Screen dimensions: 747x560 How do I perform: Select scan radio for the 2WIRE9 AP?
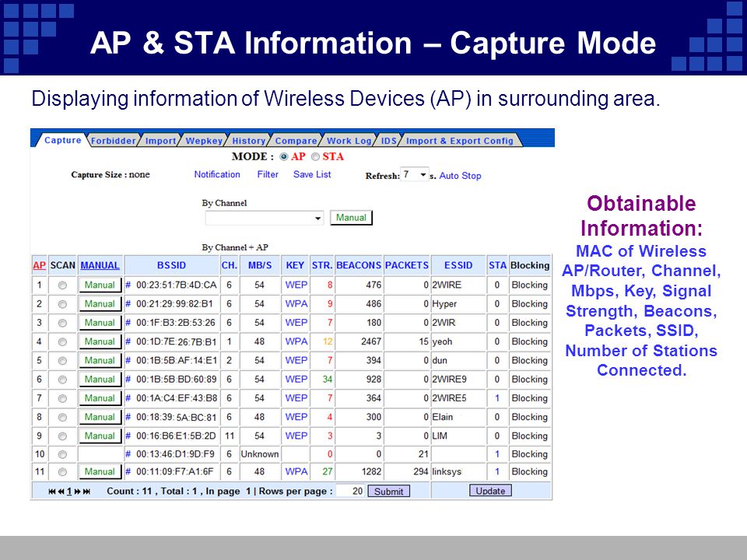[x=62, y=380]
